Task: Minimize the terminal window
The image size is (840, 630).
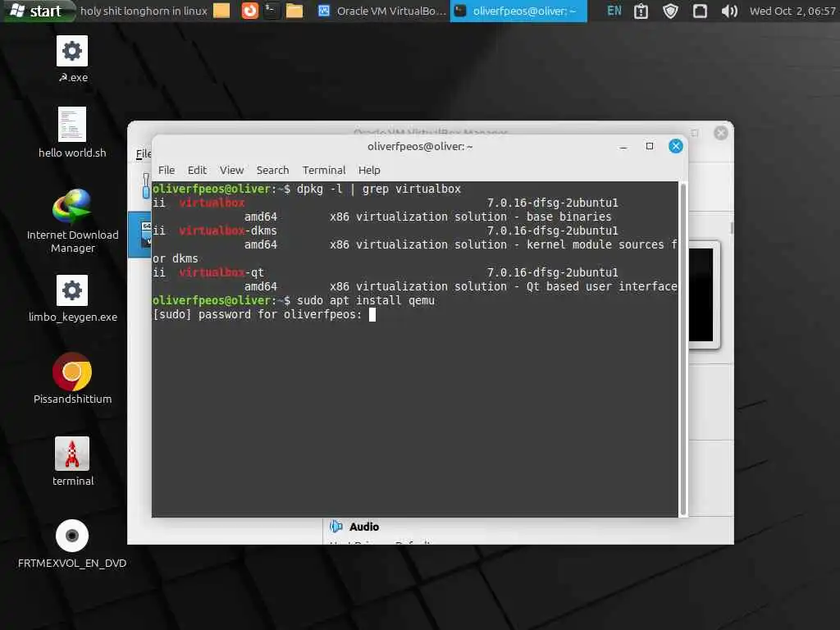Action: [x=623, y=146]
